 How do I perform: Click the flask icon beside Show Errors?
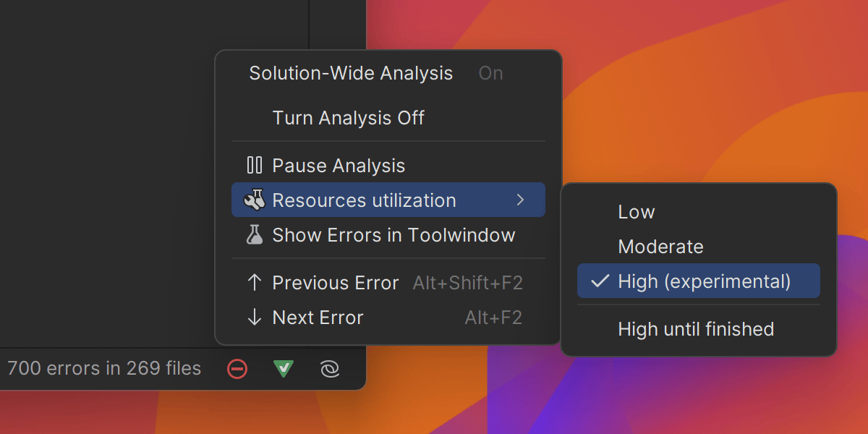pos(255,235)
